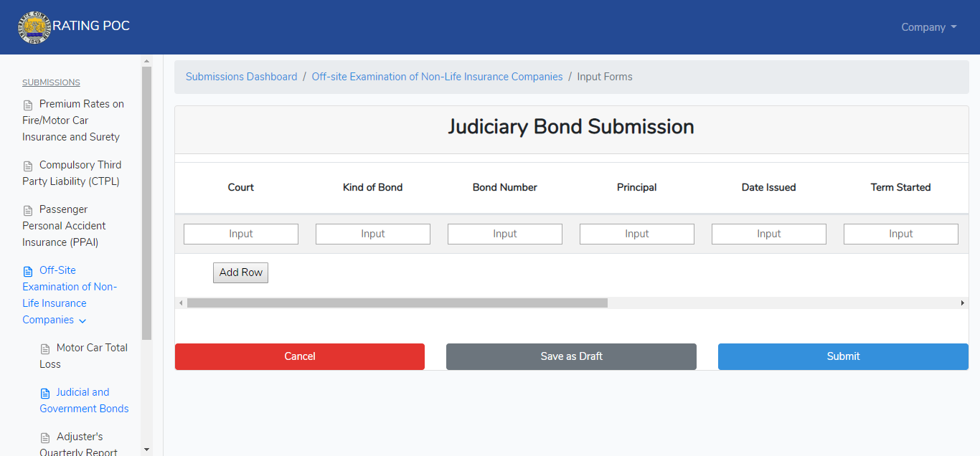Click document icon beside Passenger Personal Accident Insurance
The width and height of the screenshot is (980, 456).
tap(28, 210)
